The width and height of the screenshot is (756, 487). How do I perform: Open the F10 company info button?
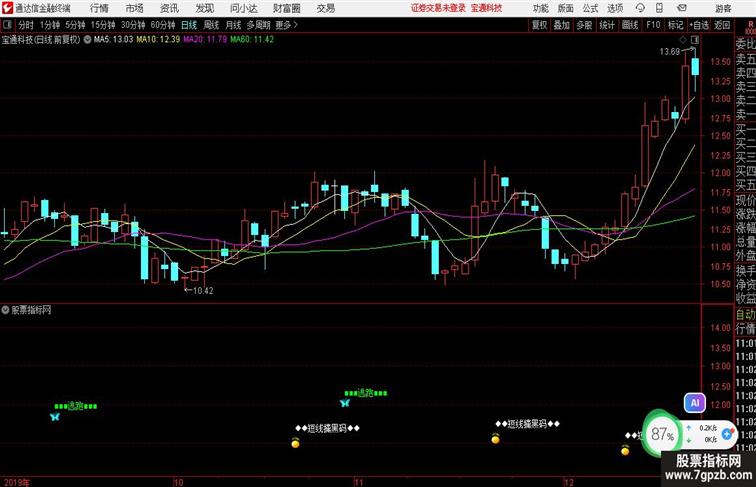[653, 25]
